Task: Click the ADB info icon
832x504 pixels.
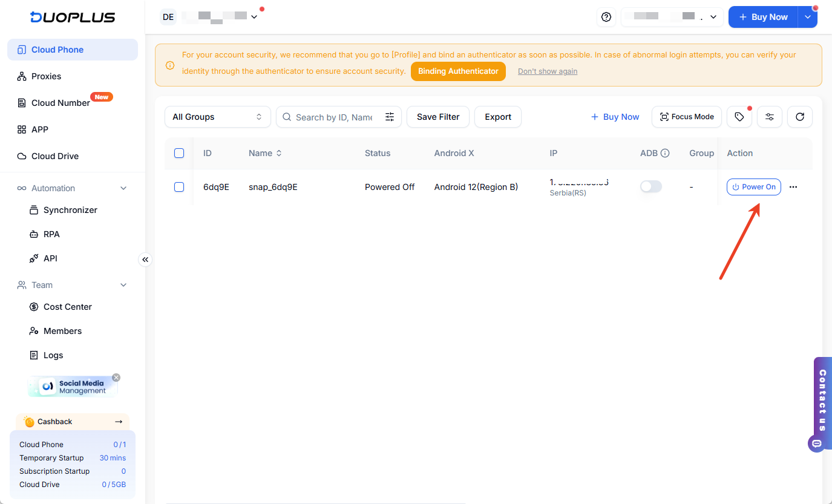Action: [x=665, y=153]
